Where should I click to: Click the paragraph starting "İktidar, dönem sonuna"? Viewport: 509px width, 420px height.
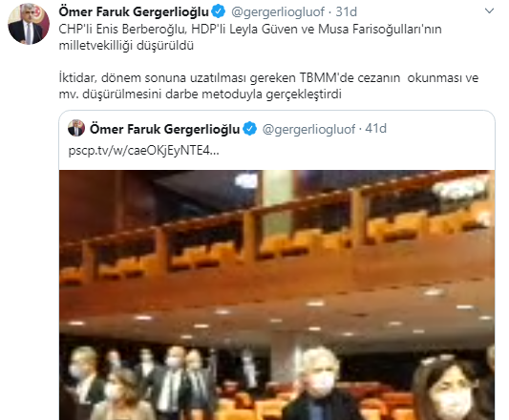point(268,86)
